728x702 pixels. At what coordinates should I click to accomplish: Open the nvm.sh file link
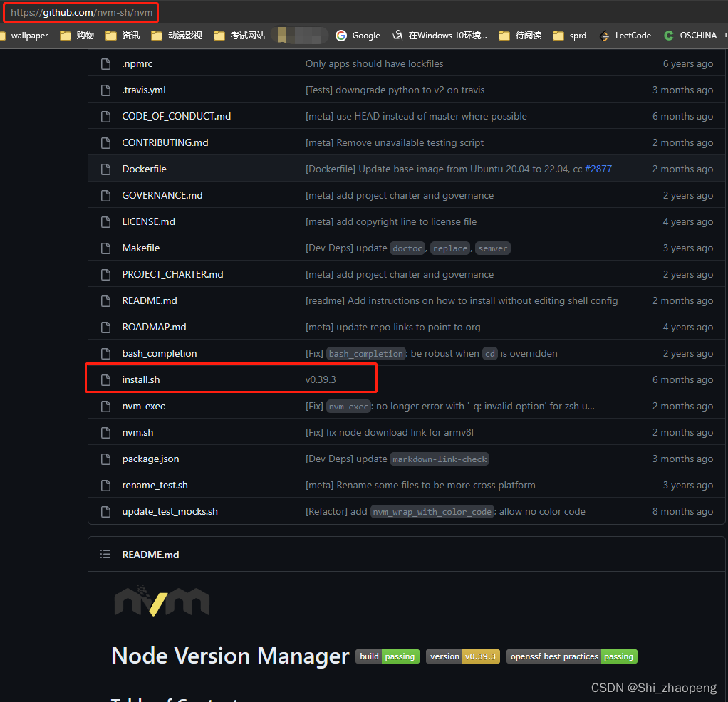pos(138,432)
